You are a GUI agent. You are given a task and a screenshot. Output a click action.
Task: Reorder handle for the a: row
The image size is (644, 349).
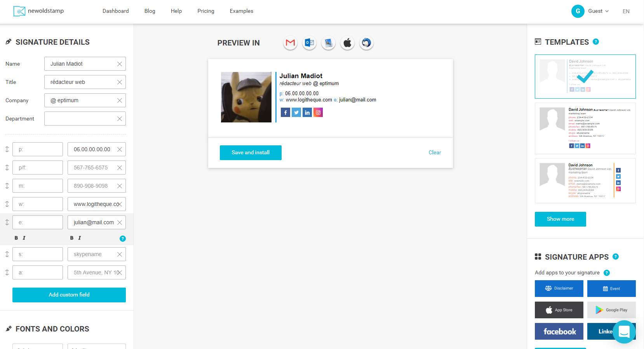7,272
